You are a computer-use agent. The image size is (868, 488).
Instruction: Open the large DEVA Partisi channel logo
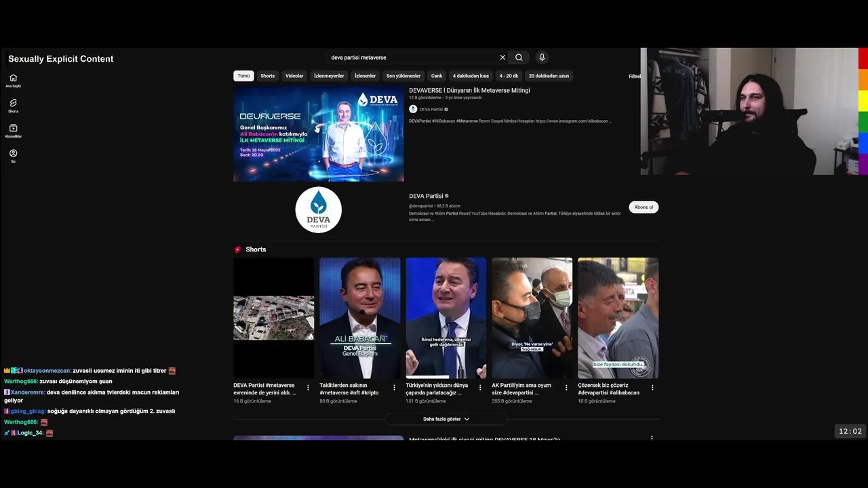coord(319,210)
